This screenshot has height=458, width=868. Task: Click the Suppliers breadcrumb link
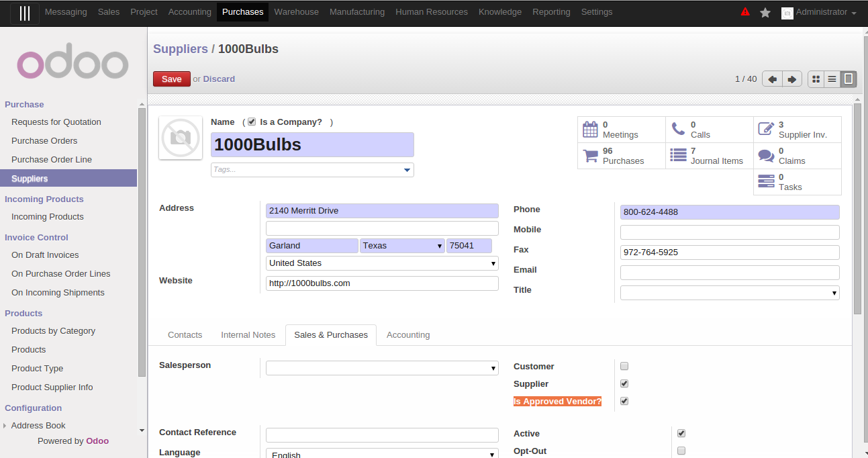click(181, 49)
